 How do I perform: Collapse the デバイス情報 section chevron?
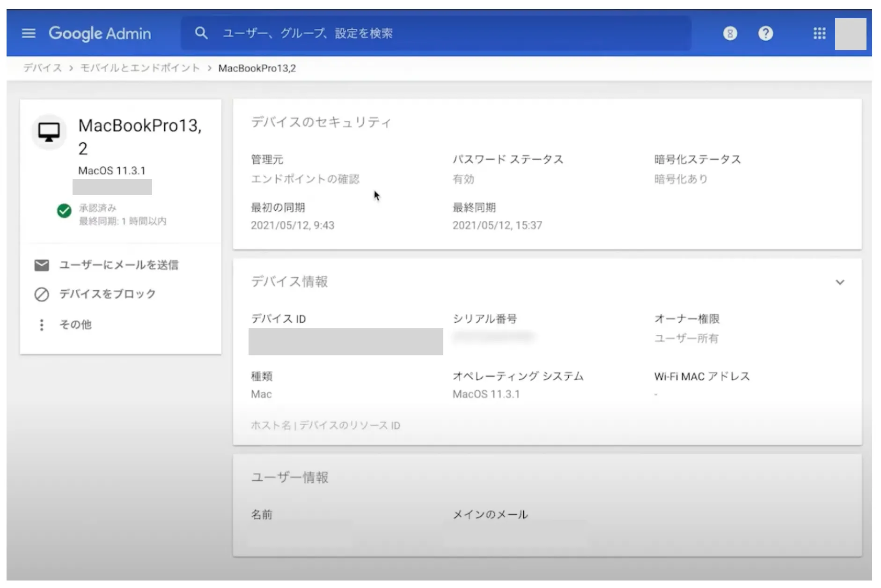(840, 282)
